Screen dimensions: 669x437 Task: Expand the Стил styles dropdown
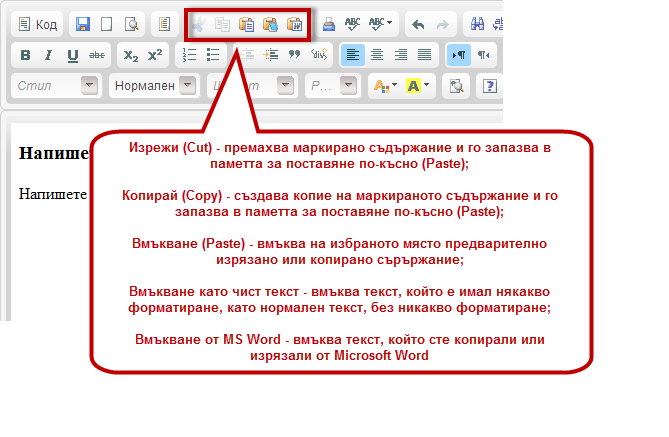click(x=89, y=86)
